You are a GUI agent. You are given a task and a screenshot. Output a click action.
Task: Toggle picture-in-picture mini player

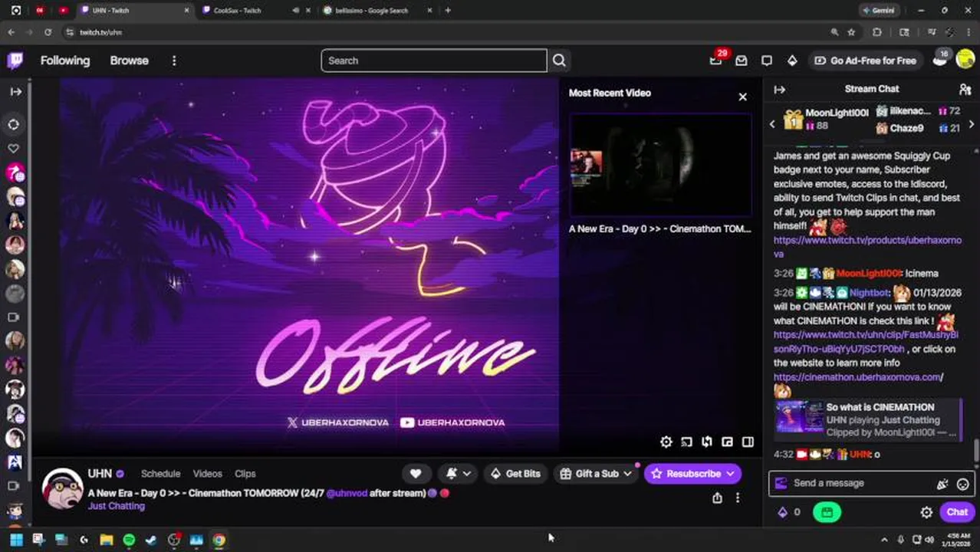point(727,442)
